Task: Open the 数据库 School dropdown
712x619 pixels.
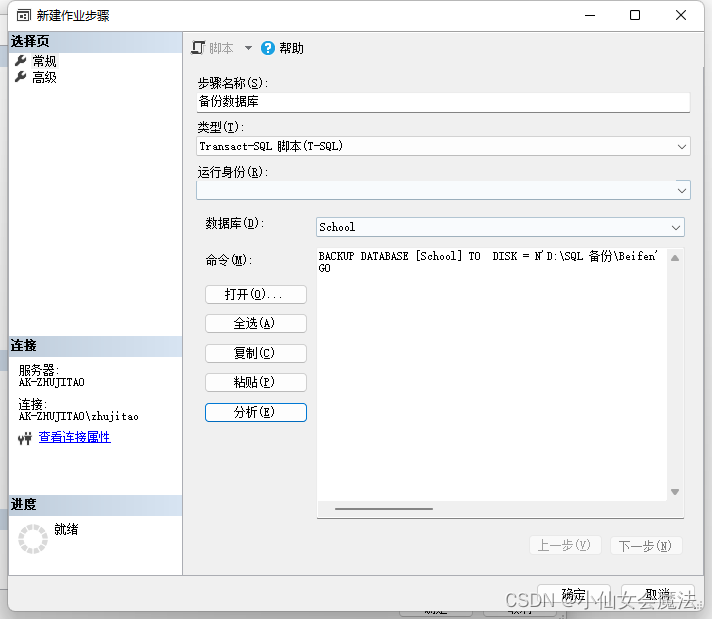Action: 500,227
